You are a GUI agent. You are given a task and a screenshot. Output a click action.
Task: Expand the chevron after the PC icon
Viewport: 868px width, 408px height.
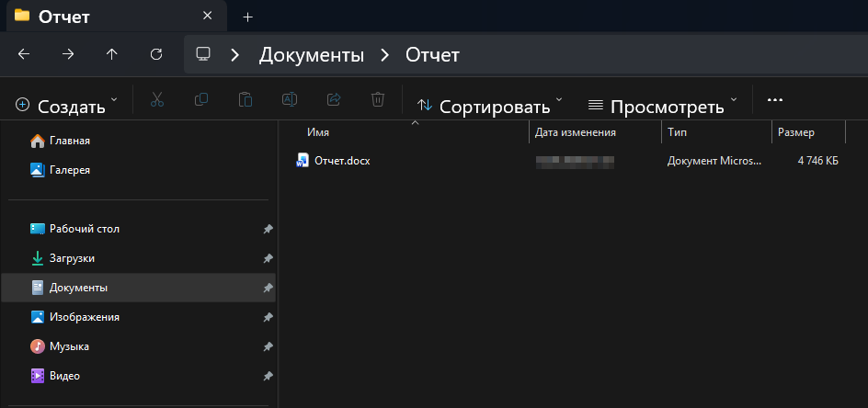pyautogui.click(x=234, y=55)
